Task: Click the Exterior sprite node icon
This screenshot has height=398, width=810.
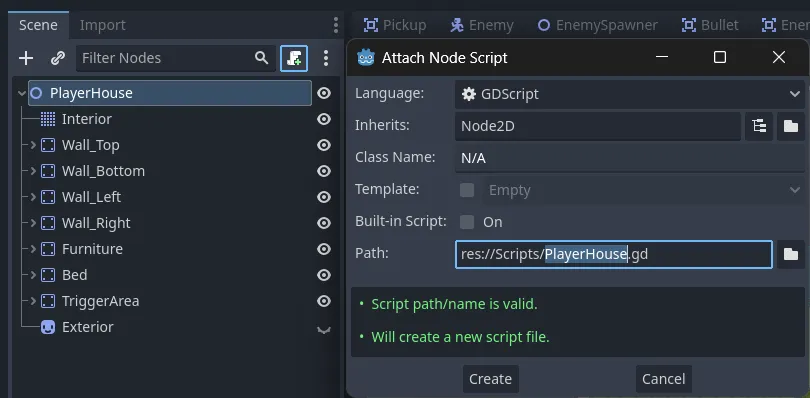Action: [48, 327]
